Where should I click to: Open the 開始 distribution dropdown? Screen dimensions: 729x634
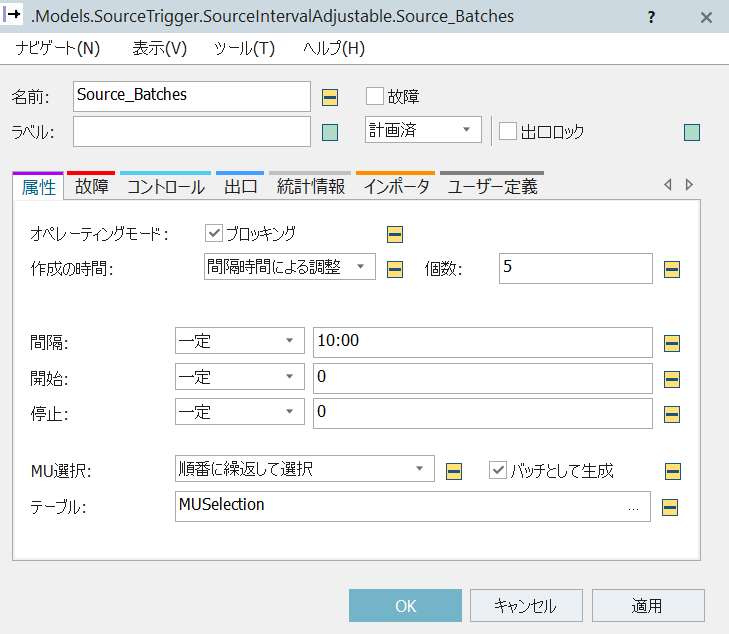[x=240, y=376]
